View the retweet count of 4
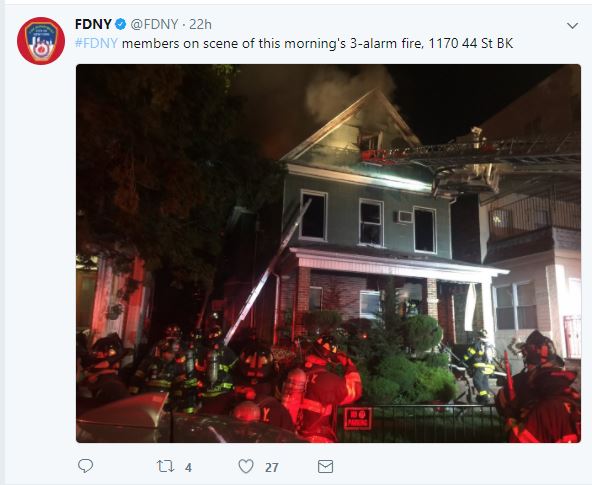 [x=188, y=468]
